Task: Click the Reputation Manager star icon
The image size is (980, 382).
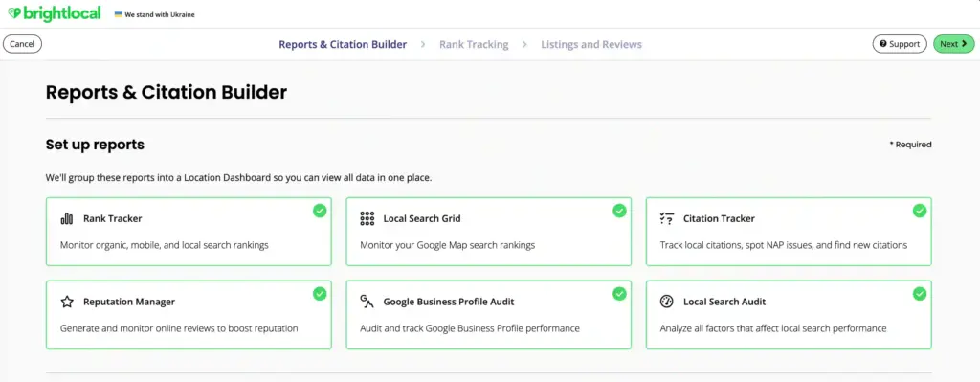Action: click(x=67, y=302)
